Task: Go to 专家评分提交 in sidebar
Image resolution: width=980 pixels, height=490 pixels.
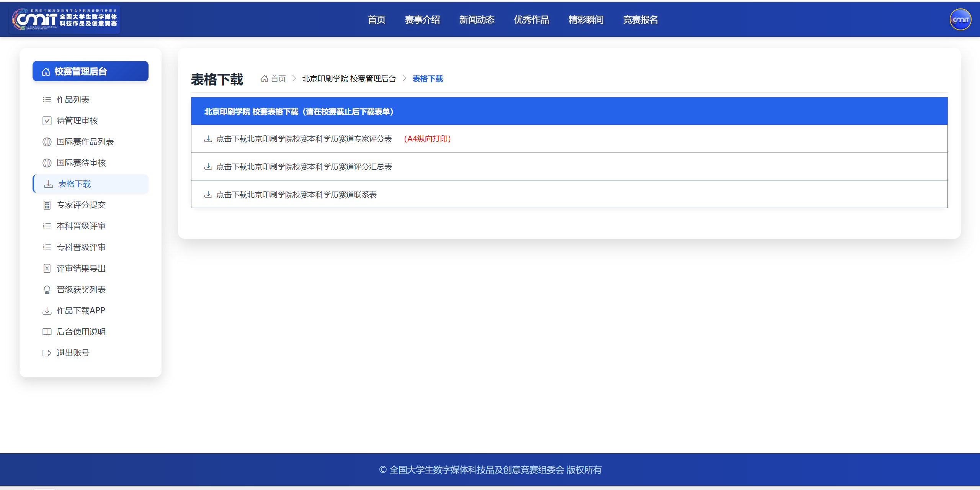Action: click(90, 205)
